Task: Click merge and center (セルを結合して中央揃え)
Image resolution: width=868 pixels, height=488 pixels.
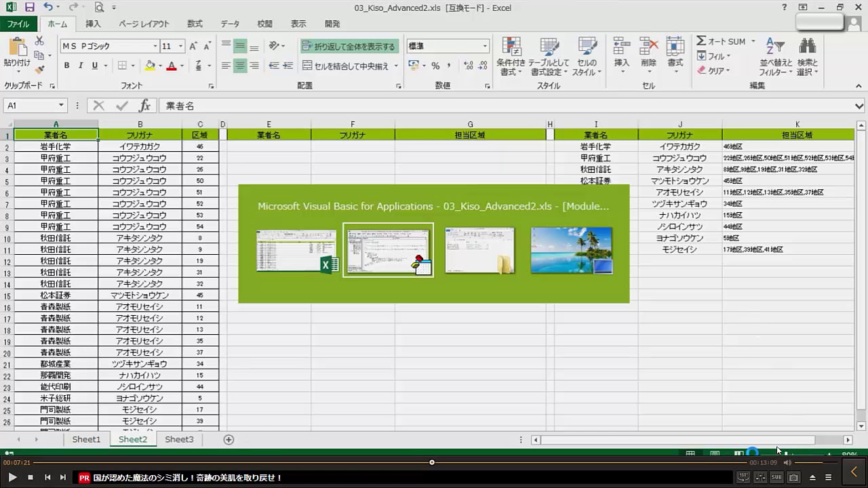Action: point(346,66)
